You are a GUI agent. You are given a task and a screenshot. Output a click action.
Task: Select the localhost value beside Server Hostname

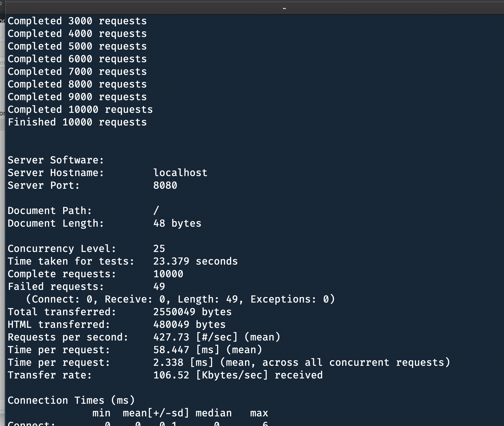[180, 173]
